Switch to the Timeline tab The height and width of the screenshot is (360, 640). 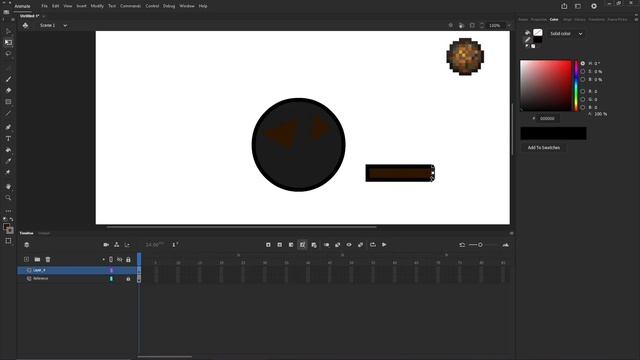27,233
